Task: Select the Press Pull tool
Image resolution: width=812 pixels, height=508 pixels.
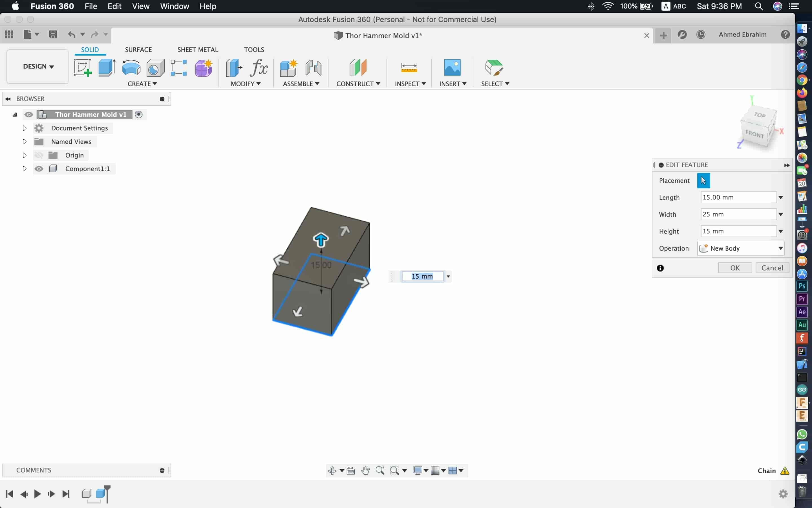Action: point(234,67)
